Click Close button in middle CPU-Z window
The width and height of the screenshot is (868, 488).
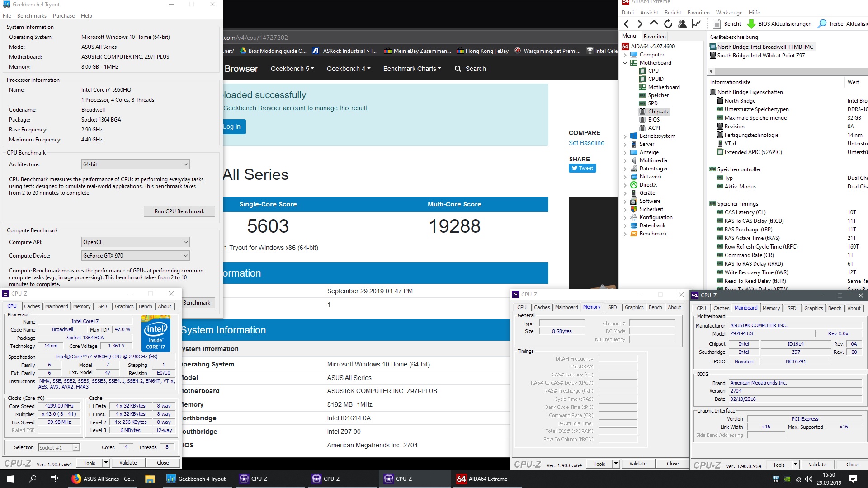[672, 464]
